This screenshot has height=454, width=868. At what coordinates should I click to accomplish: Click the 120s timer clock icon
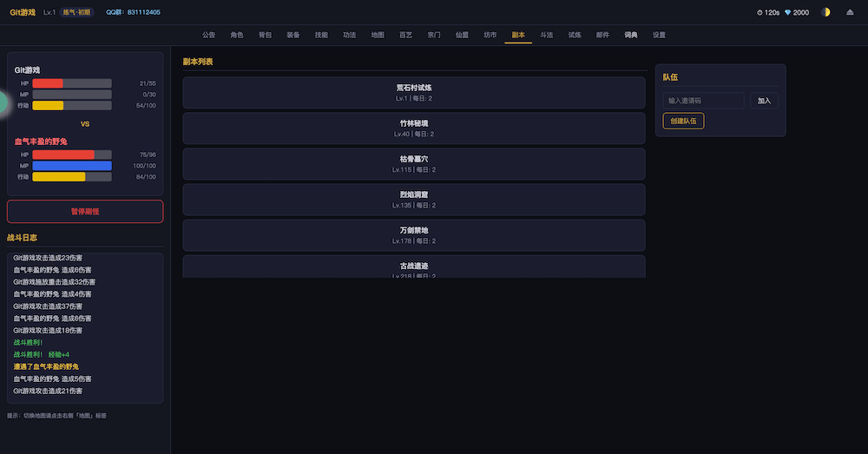(759, 12)
